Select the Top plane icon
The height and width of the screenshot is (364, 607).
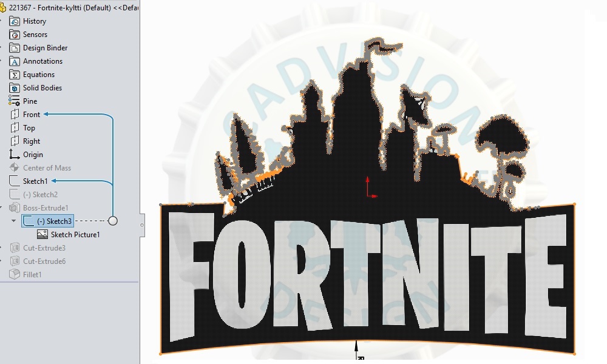point(15,127)
